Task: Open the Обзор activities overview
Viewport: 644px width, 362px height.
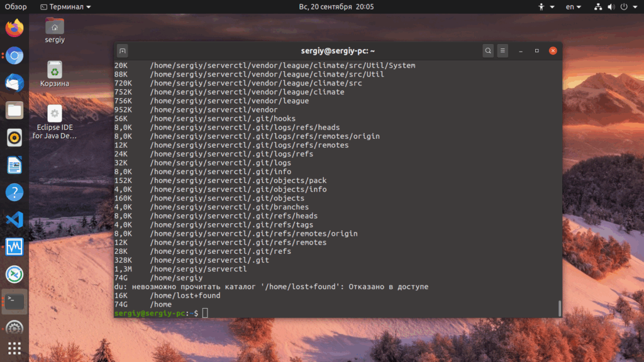Action: 16,6
